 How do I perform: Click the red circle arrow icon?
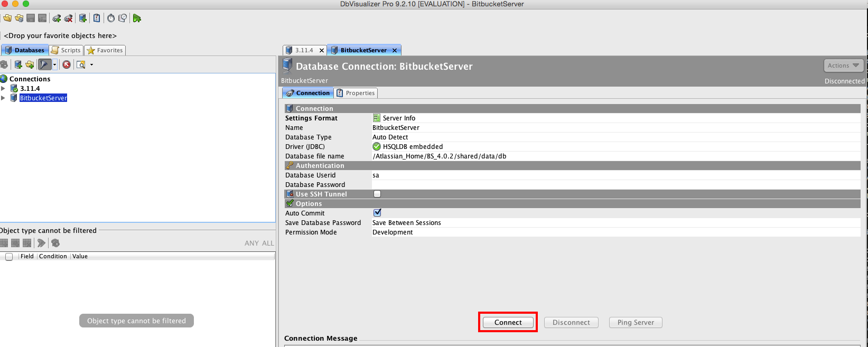coord(67,64)
